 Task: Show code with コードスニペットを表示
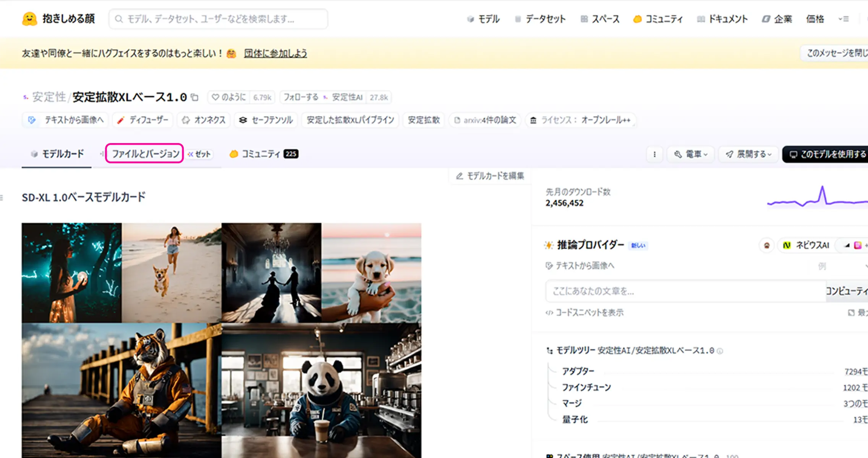(x=585, y=313)
